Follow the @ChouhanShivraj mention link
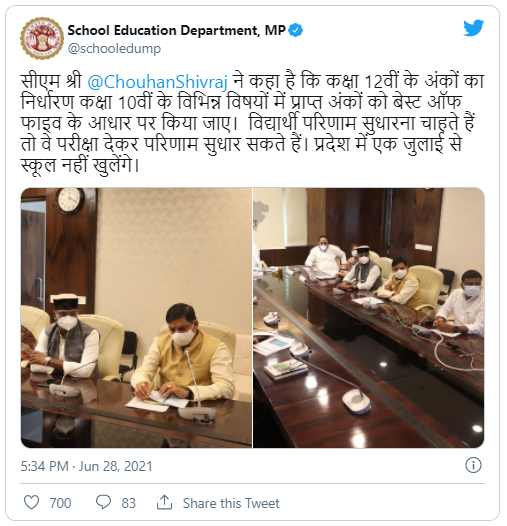 [x=158, y=82]
